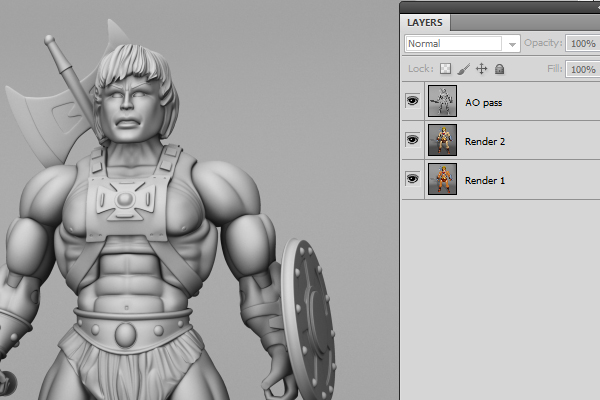
Task: Select the AO pass layer thumbnail
Action: [442, 102]
